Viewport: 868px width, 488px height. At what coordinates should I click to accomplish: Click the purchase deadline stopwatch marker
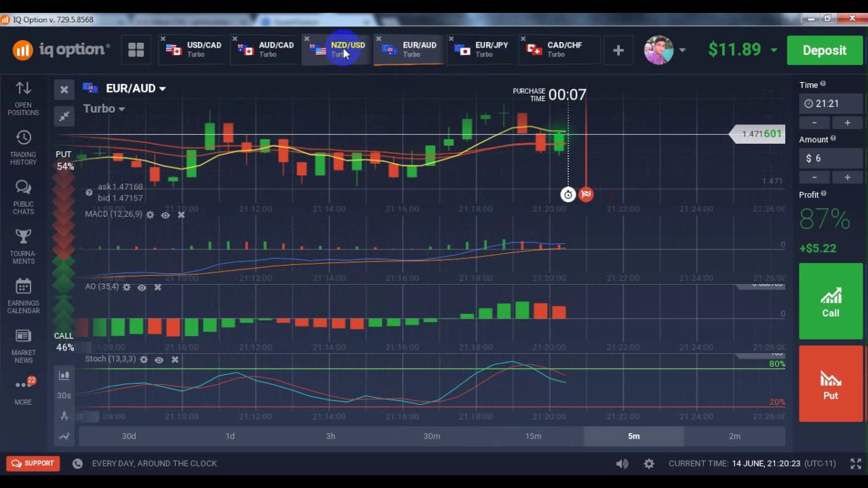point(568,195)
